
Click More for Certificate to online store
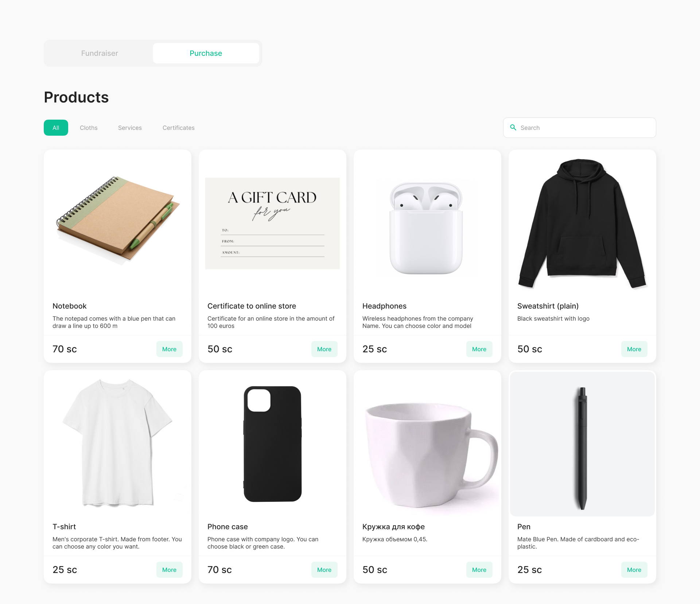(324, 349)
